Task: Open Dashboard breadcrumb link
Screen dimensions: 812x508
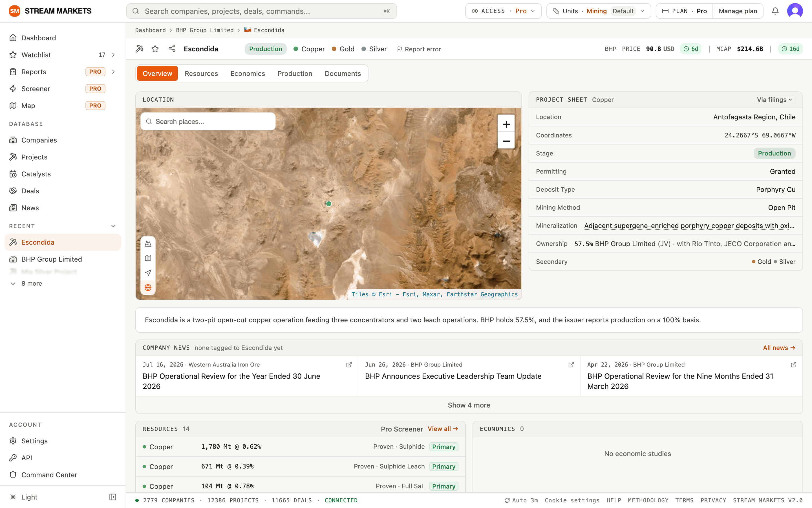Action: 150,30
